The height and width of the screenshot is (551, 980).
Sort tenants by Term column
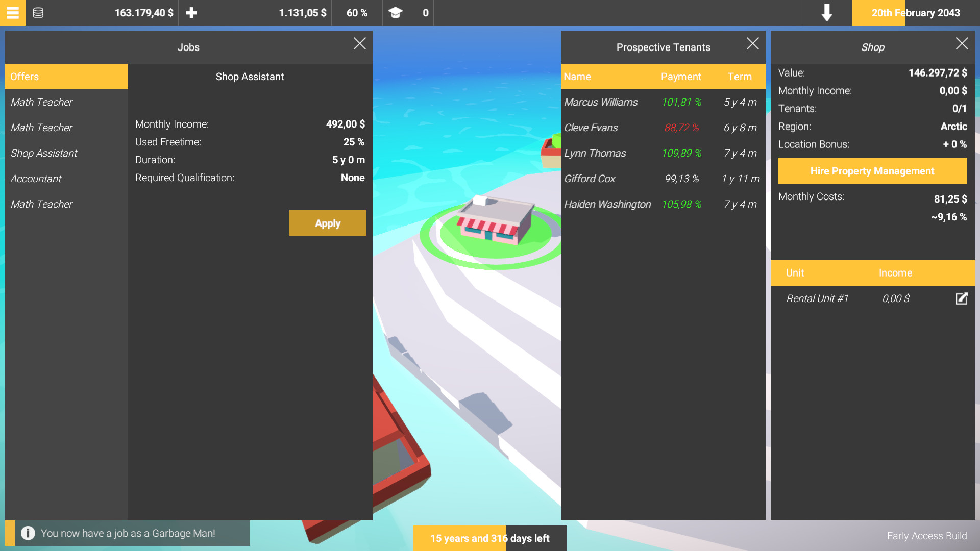(x=740, y=77)
